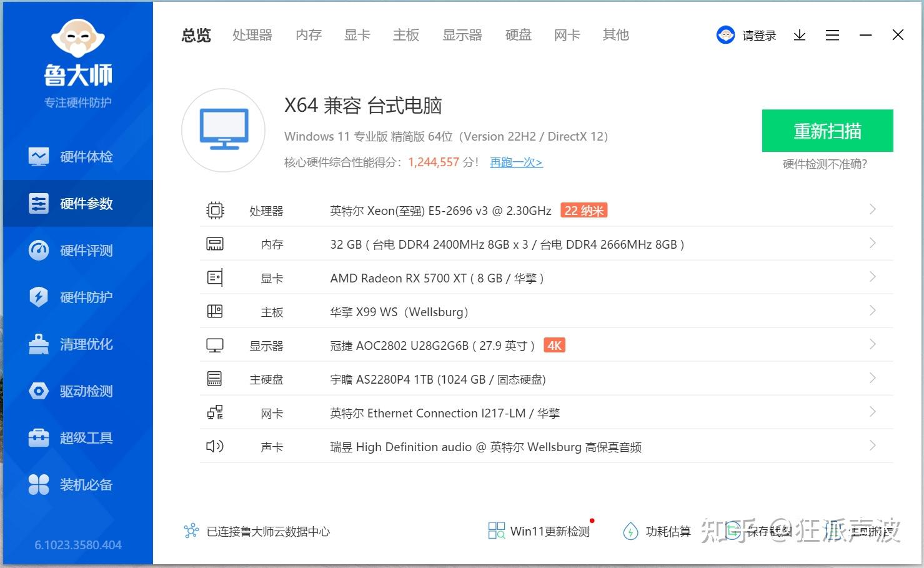
Task: Open the 硬件体检 sidebar panel
Action: (x=77, y=156)
